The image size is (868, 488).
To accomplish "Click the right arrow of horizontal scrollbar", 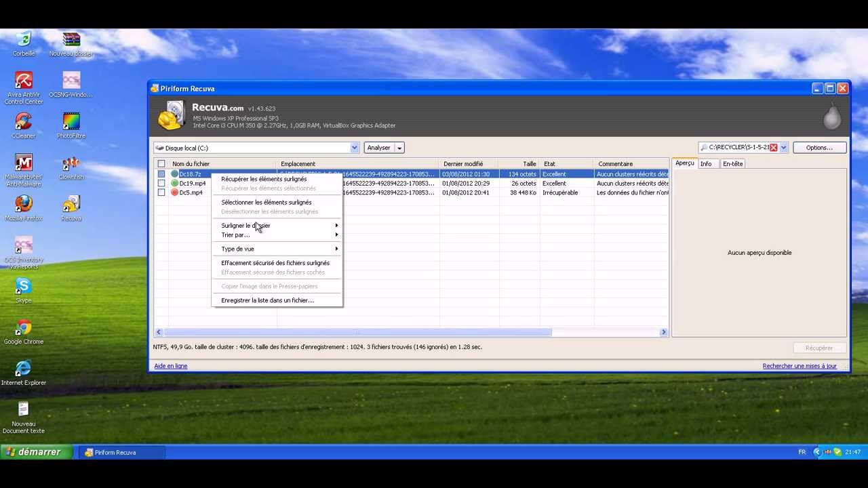I will 664,332.
